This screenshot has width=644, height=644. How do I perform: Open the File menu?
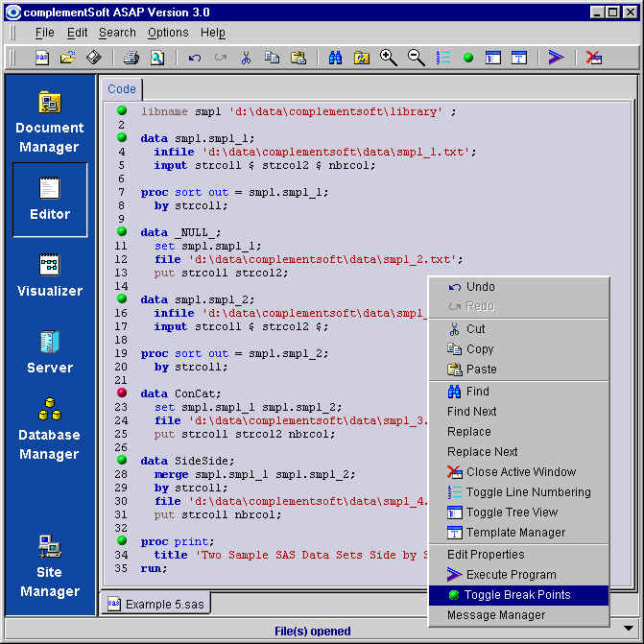[x=44, y=33]
